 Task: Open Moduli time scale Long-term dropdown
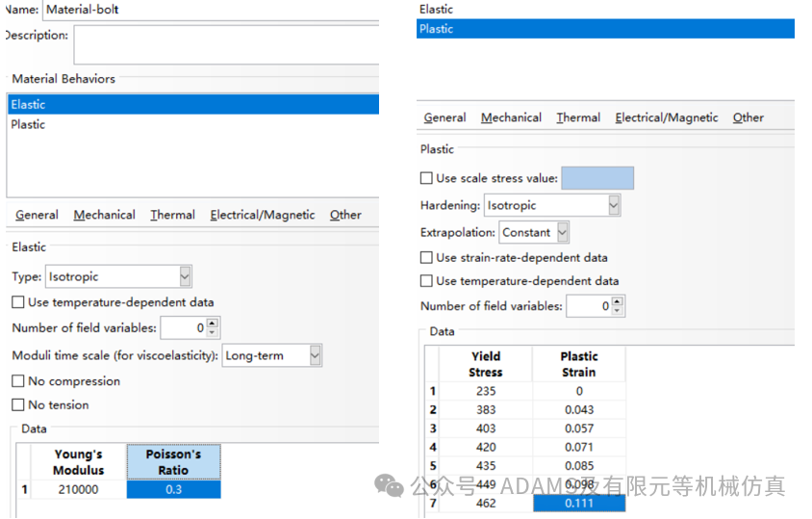click(x=272, y=355)
